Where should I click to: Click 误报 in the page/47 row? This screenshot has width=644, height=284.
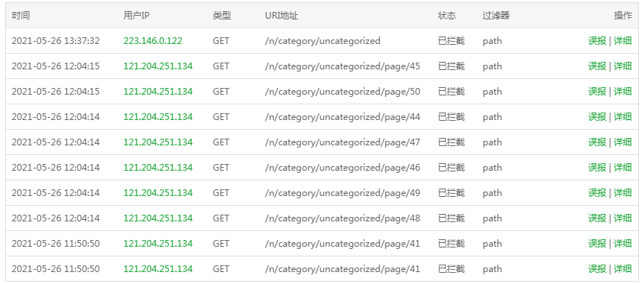point(597,142)
